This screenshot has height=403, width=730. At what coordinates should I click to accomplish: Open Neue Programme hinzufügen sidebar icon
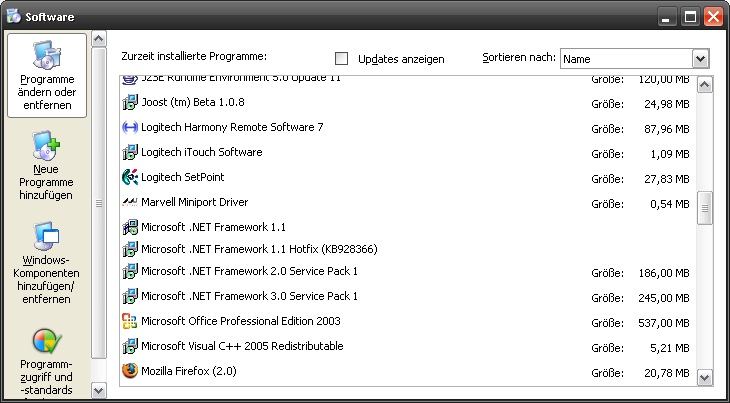[x=47, y=145]
